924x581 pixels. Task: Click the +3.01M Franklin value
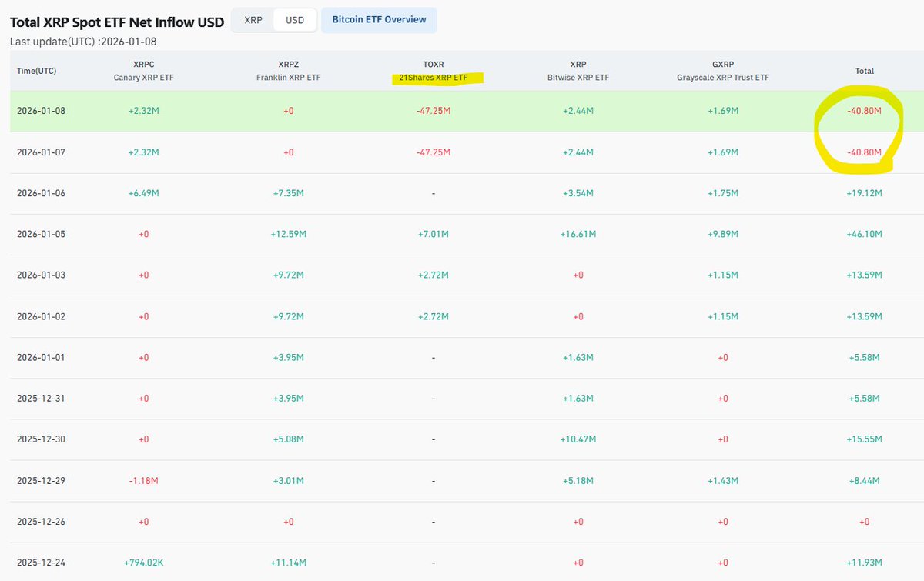coord(288,480)
